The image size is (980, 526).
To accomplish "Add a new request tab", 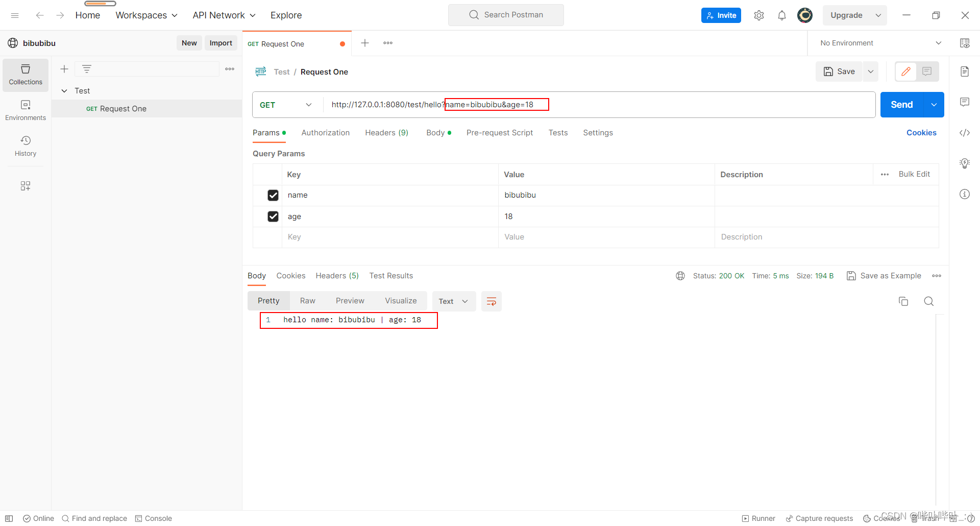I will pos(365,43).
